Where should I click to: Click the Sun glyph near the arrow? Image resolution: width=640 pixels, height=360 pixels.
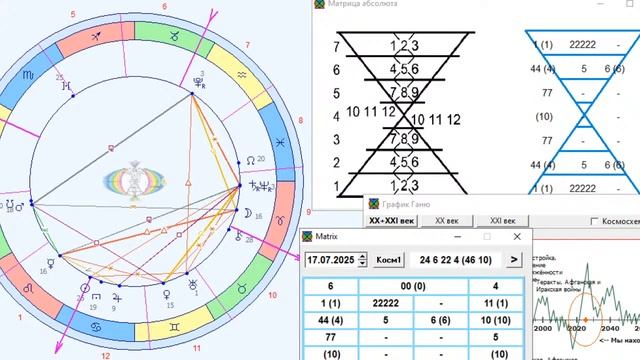(x=84, y=288)
